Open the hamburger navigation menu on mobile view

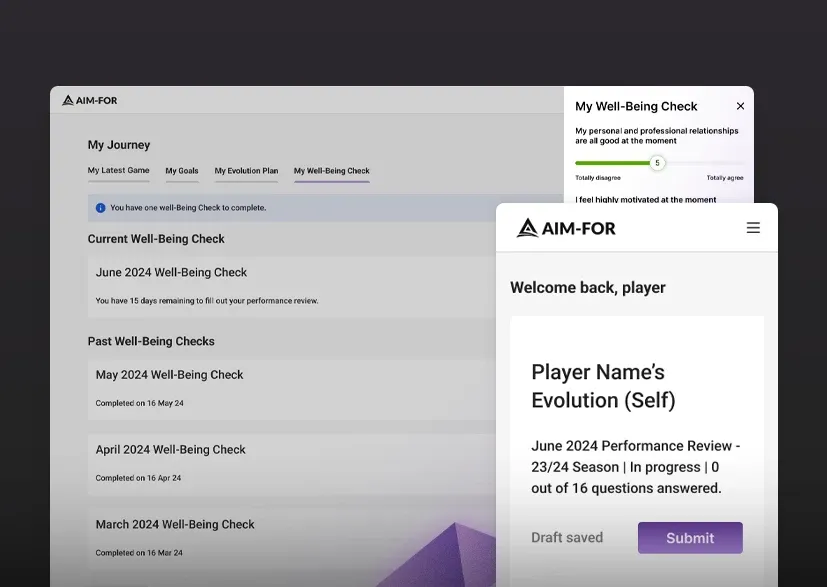[x=753, y=227]
